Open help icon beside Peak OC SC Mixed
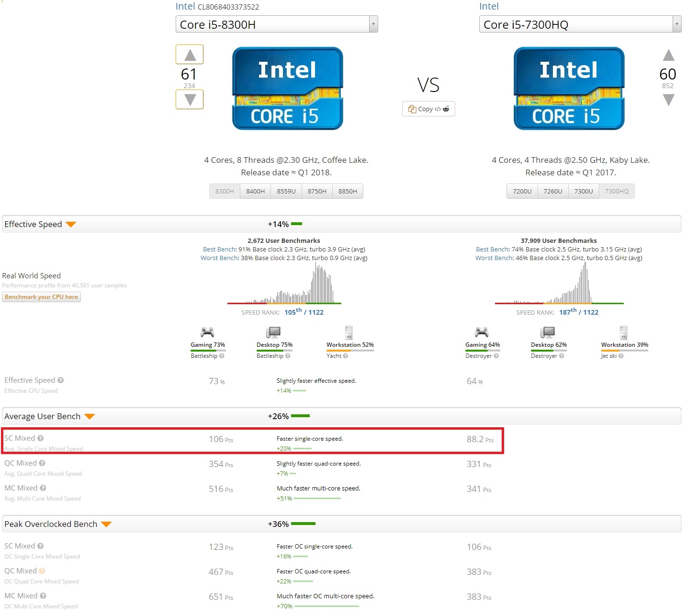Screen dimensions: 686x616 click(x=41, y=546)
